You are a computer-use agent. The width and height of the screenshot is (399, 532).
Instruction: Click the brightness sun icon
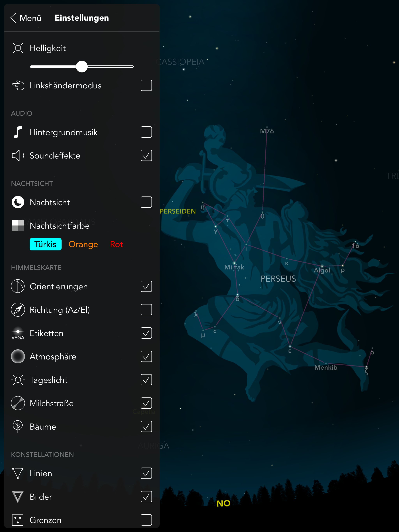coord(18,48)
